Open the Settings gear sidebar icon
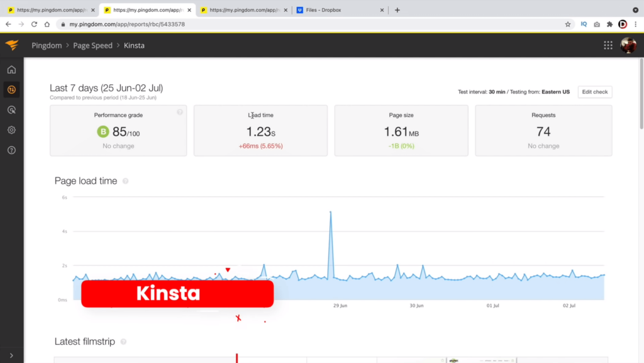 [11, 130]
